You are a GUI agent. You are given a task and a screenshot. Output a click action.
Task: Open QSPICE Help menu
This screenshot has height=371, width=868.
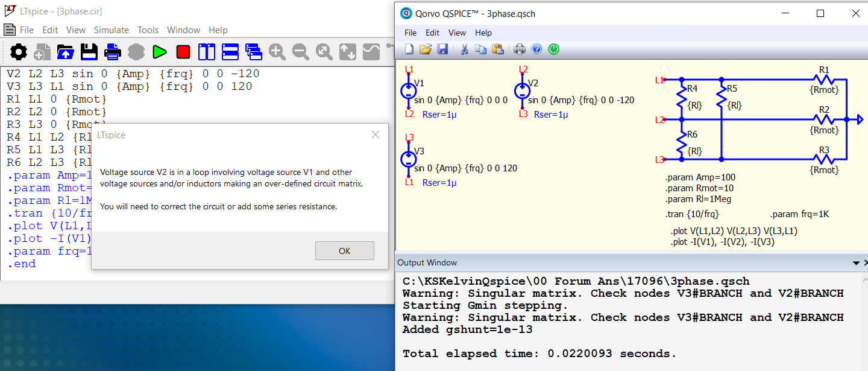pyautogui.click(x=483, y=33)
